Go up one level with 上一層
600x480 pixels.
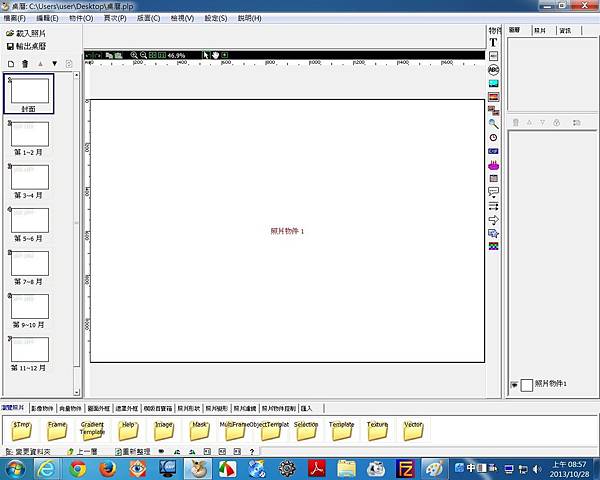point(82,452)
